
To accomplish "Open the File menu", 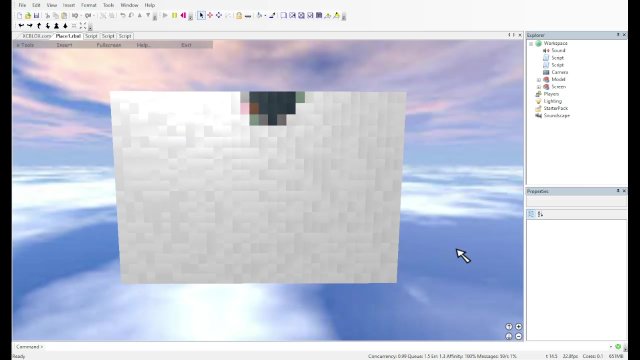I will click(x=22, y=5).
